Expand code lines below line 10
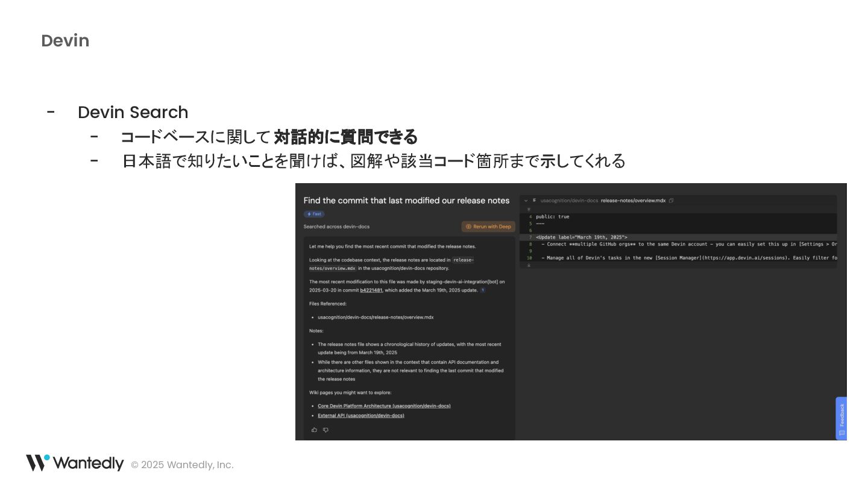This screenshot has height=488, width=868. click(x=529, y=265)
